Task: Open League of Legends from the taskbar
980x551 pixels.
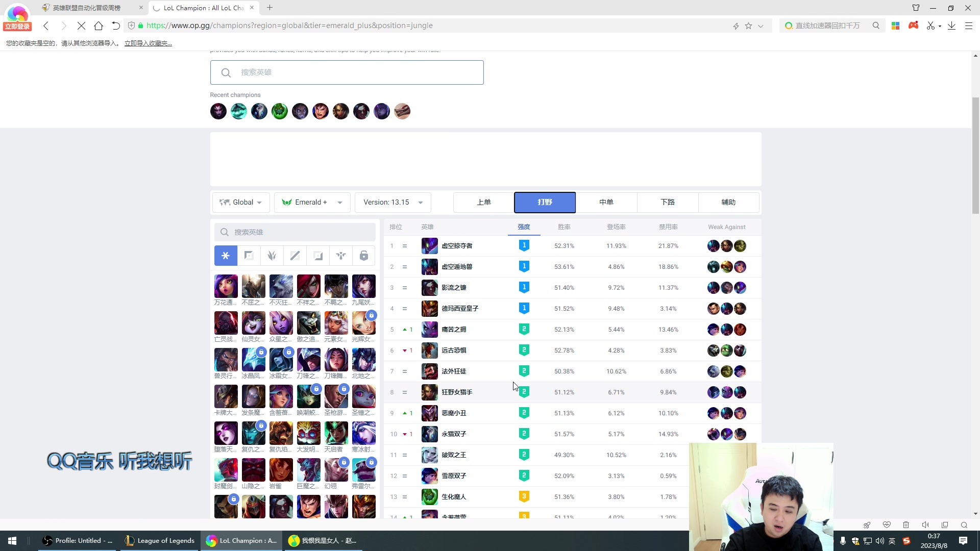Action: [x=160, y=541]
